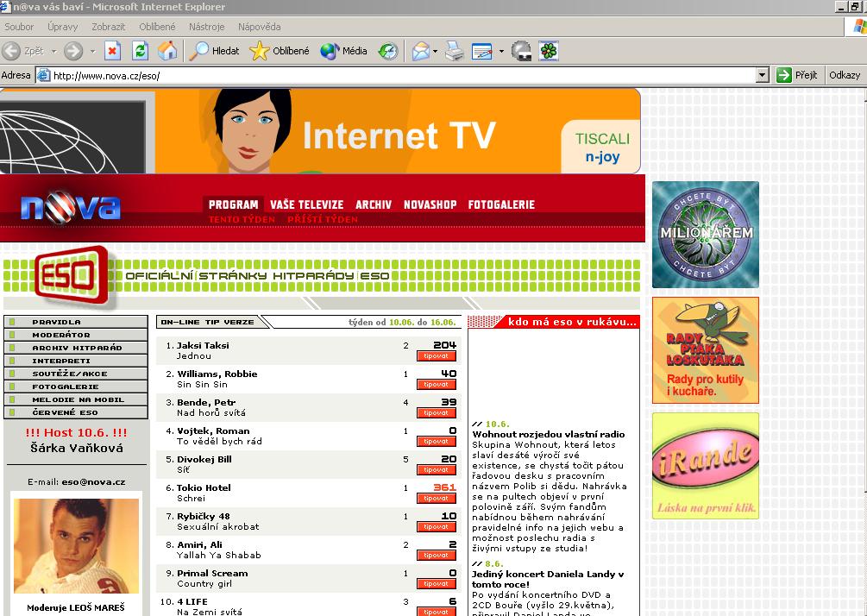867x616 pixels.
Task: Open Mail button dropdown arrow
Action: tap(435, 52)
